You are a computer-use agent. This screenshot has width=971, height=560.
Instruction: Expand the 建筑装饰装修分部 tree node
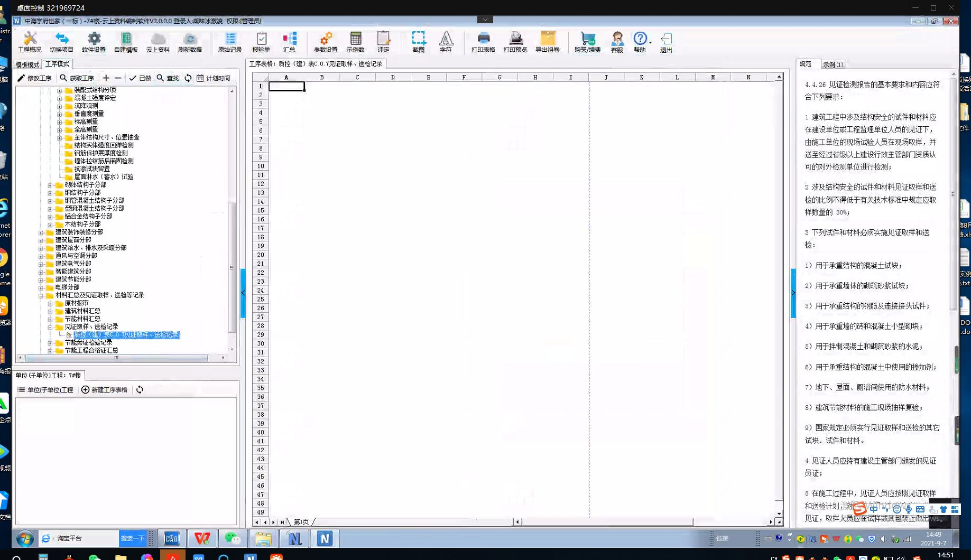41,232
